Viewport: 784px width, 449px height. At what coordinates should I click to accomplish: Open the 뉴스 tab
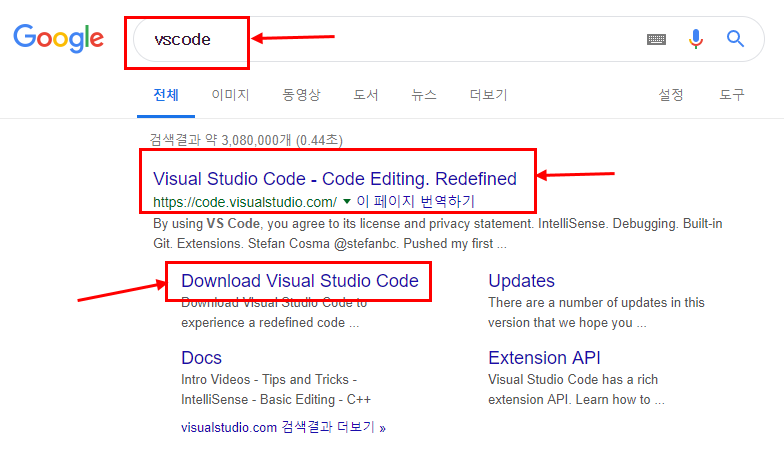tap(424, 94)
